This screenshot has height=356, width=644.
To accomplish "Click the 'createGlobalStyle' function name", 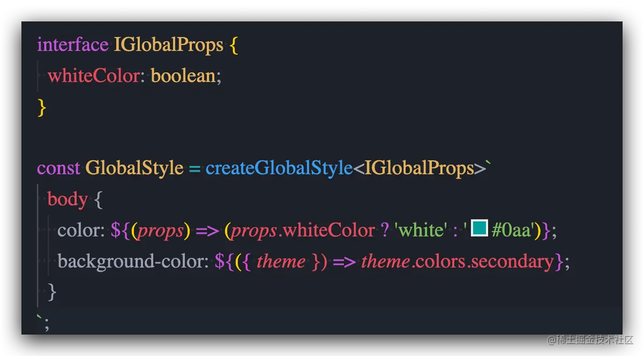I will (x=279, y=168).
